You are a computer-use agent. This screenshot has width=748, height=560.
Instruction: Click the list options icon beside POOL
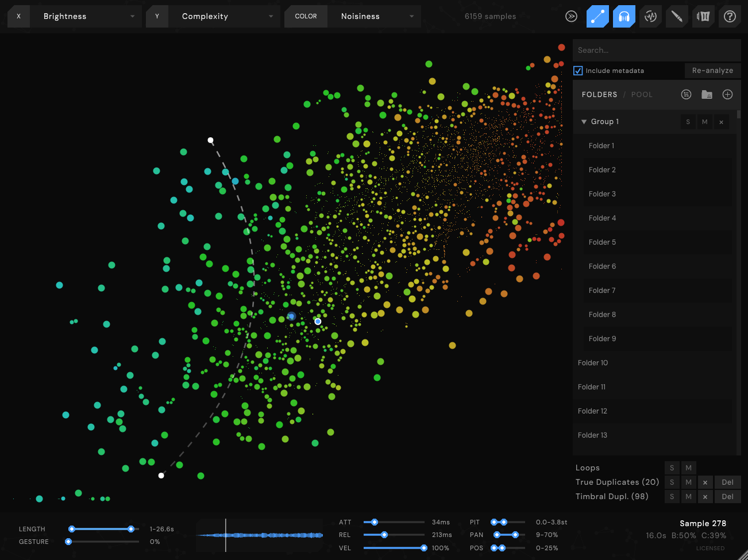click(x=686, y=95)
